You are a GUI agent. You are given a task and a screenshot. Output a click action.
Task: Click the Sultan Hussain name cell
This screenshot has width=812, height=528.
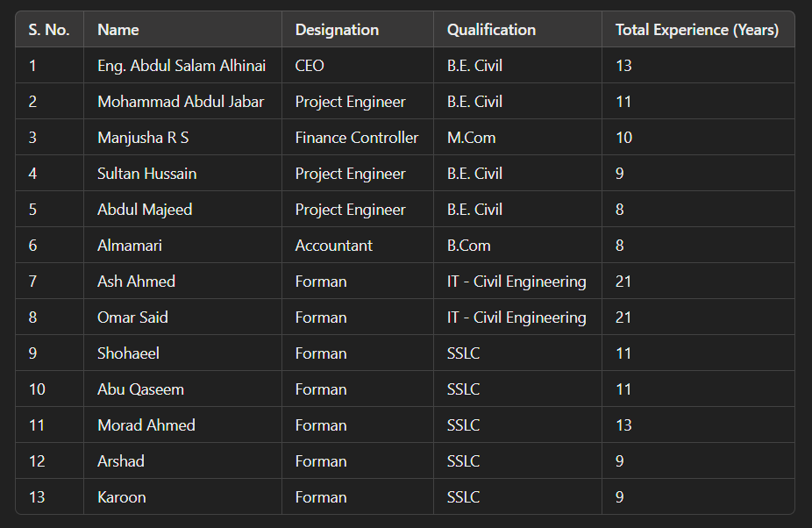click(x=146, y=174)
